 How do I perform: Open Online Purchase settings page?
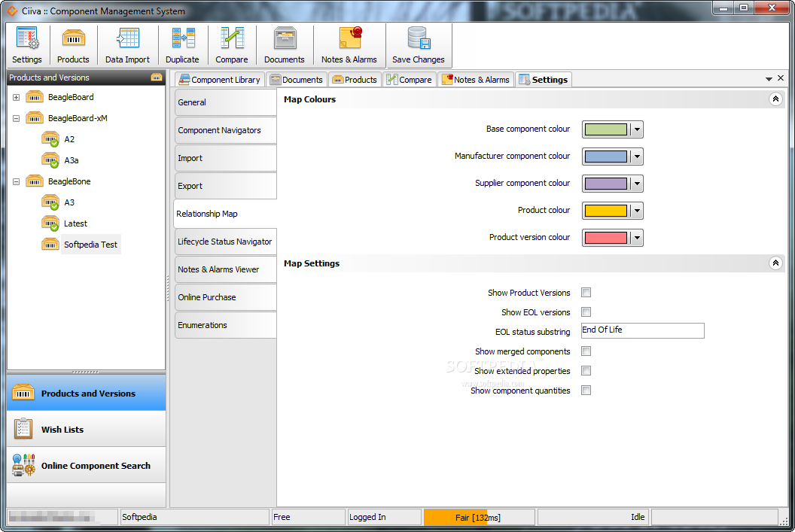click(225, 297)
